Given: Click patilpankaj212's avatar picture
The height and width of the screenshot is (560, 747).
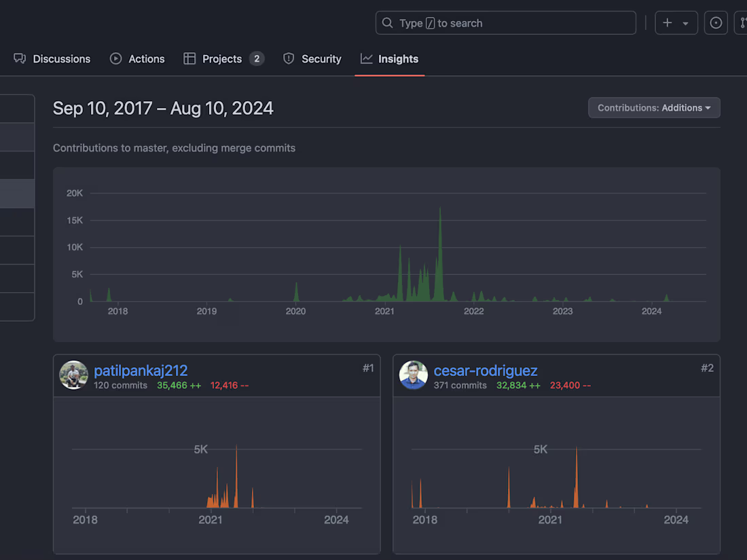Looking at the screenshot, I should tap(74, 375).
